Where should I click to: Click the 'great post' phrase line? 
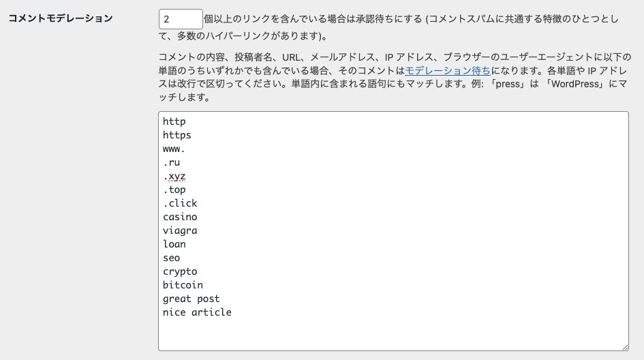coord(191,299)
